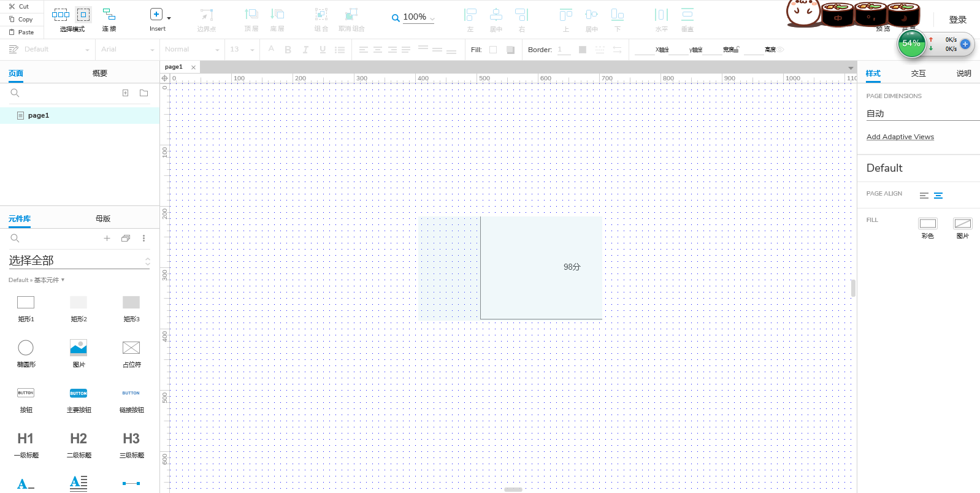Viewport: 980px width, 493px height.
Task: Activate the 连接 connector tool
Action: 109,20
